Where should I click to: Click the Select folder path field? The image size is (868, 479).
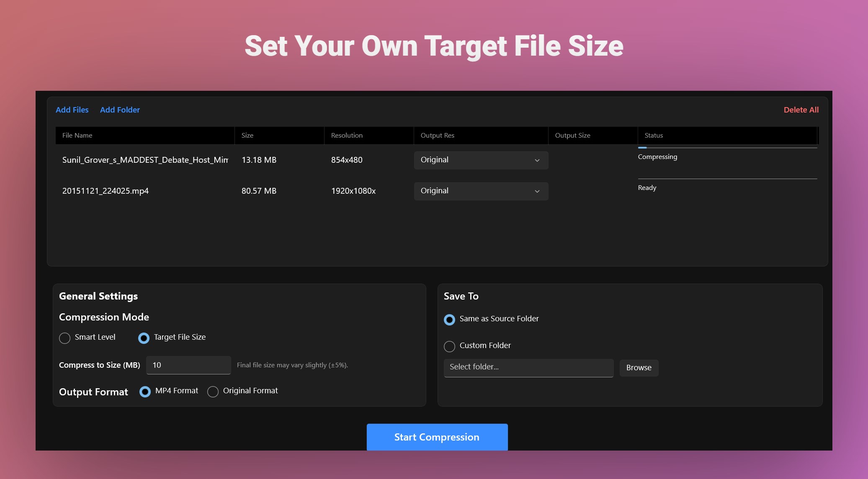pos(528,368)
